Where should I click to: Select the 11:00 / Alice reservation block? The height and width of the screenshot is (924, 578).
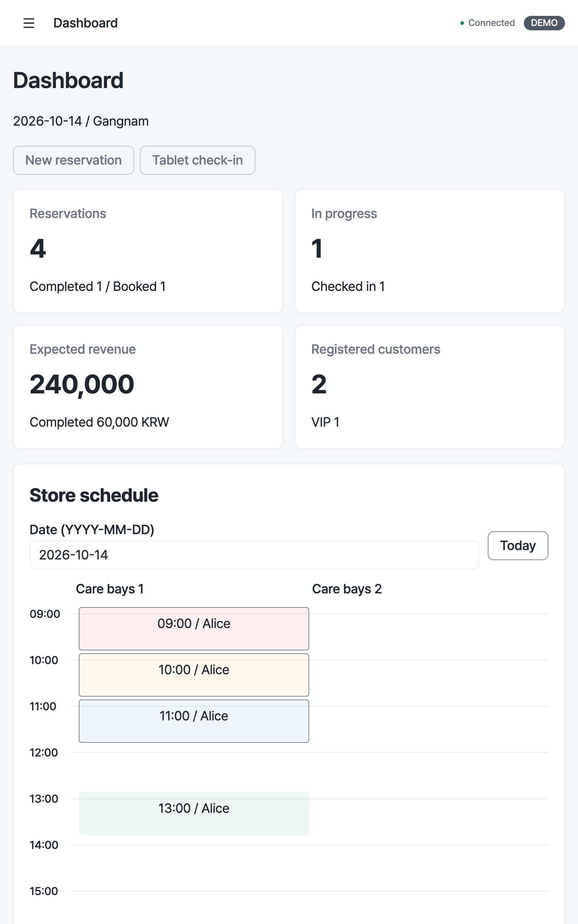194,721
